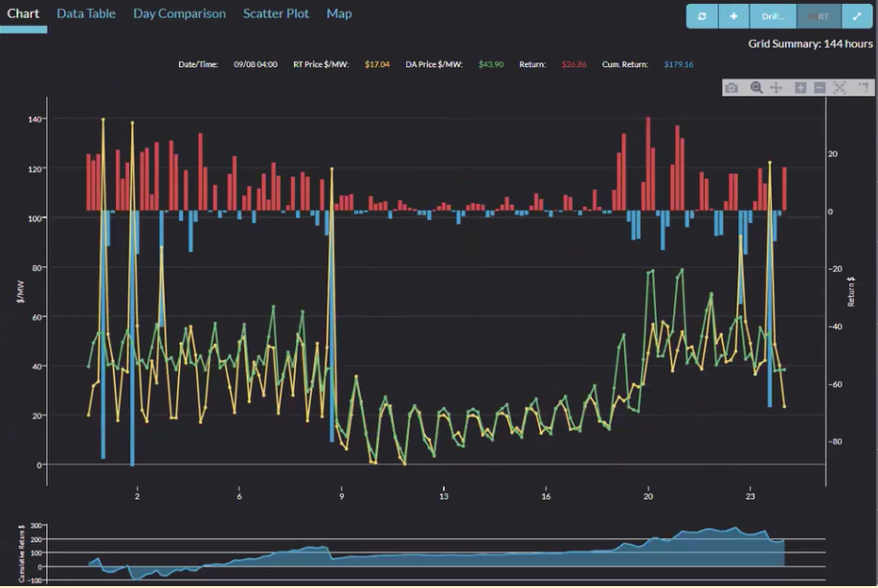The image size is (878, 588).
Task: Click the autoscale axes icon
Action: 840,88
